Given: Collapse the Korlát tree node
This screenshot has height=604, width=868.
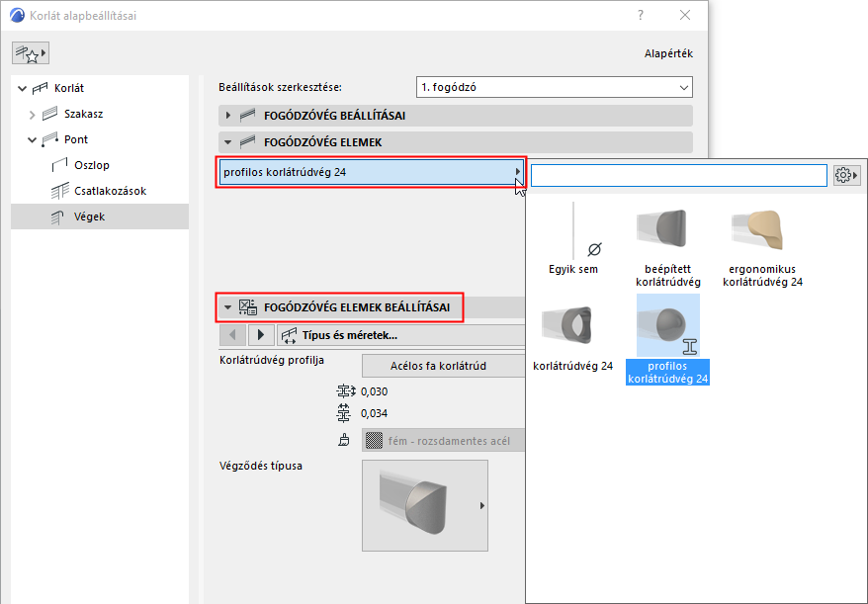Looking at the screenshot, I should [22, 88].
